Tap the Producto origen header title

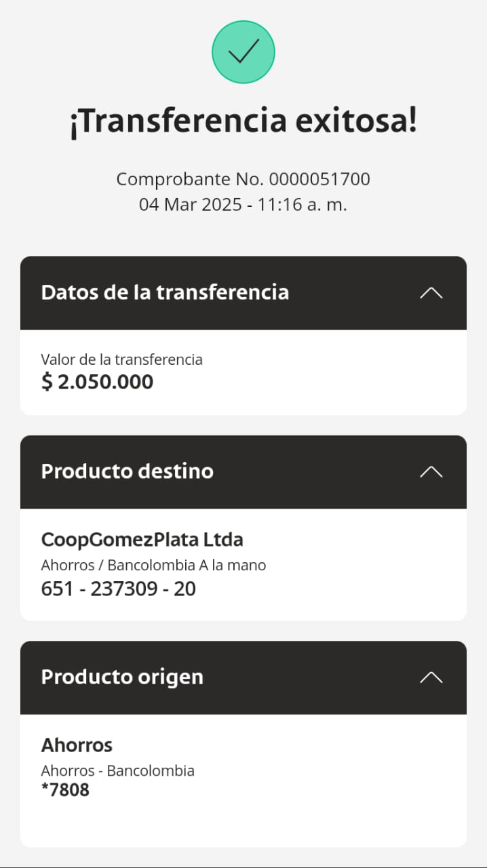122,677
